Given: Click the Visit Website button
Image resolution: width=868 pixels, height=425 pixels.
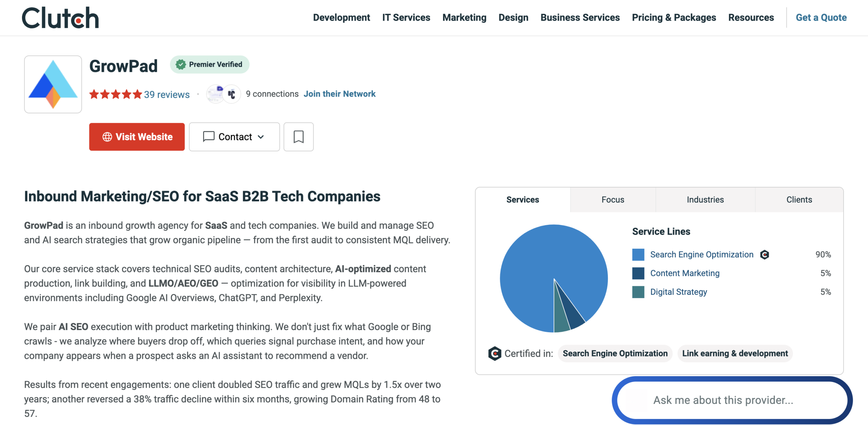Looking at the screenshot, I should (137, 137).
